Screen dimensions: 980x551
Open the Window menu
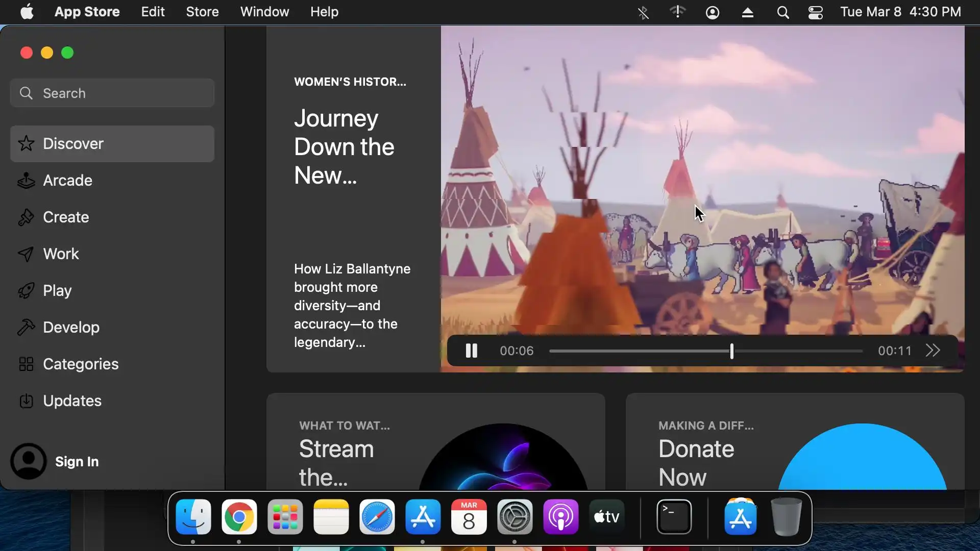point(264,12)
